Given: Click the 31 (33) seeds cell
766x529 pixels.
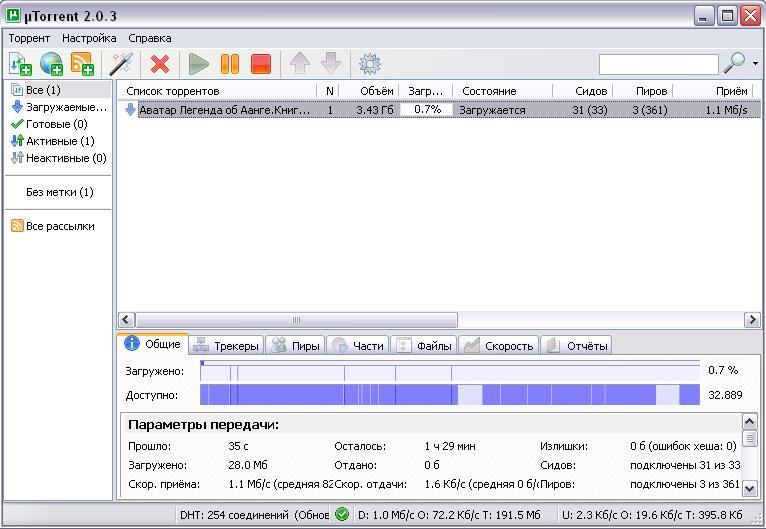Looking at the screenshot, I should tap(590, 110).
